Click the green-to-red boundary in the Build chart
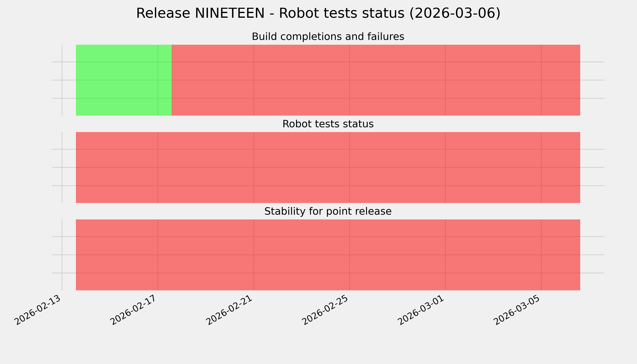This screenshot has height=364, width=637. 172,80
